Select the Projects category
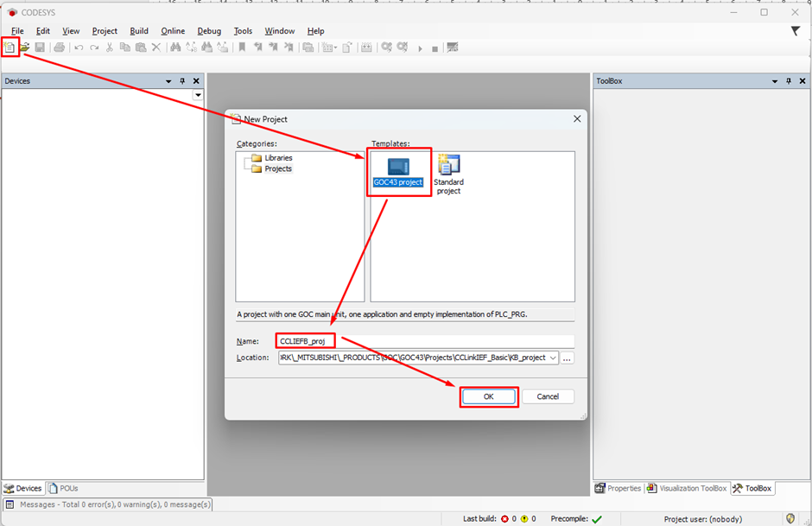812x526 pixels. click(x=272, y=168)
